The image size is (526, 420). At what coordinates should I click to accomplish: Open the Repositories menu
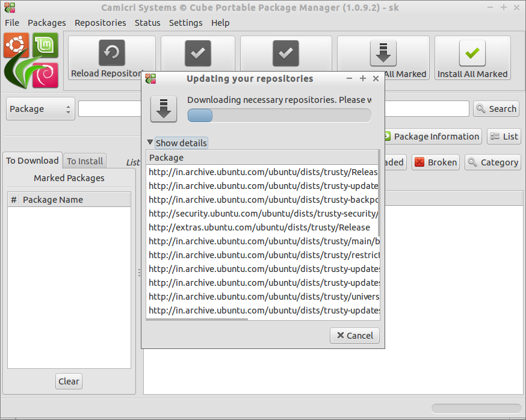(100, 23)
